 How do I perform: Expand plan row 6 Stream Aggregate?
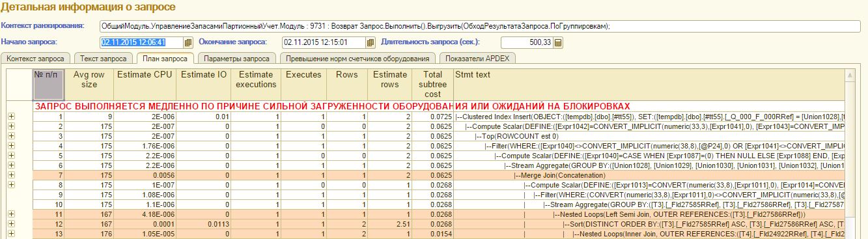click(x=11, y=165)
